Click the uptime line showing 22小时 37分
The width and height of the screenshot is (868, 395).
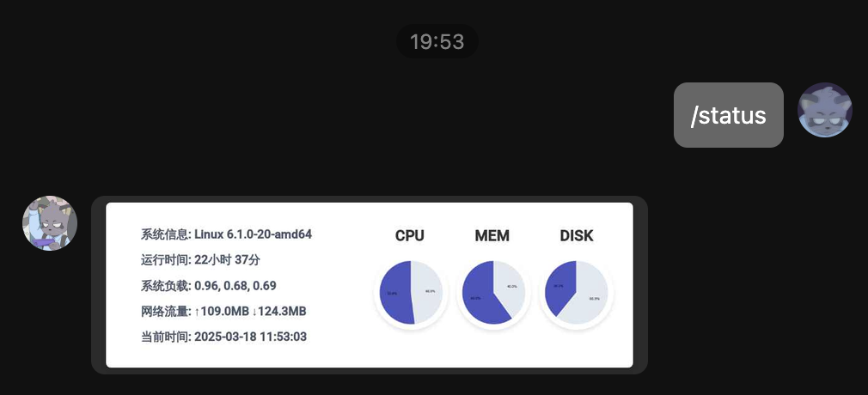(200, 260)
